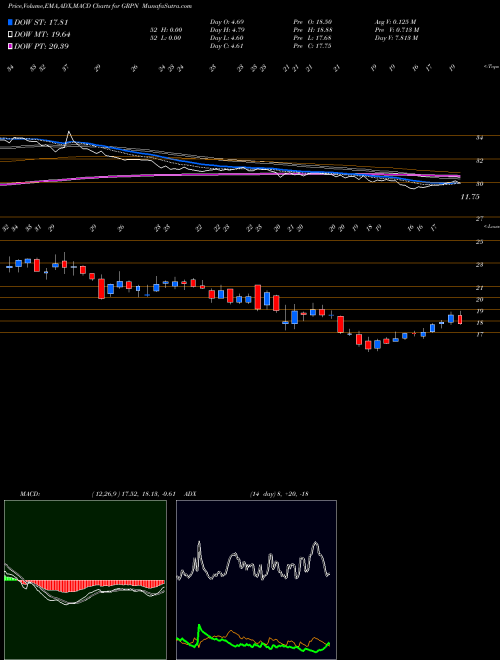The width and height of the screenshot is (500, 660).
Task: Click the 'Pre C: 17.75' value
Action: [314, 46]
